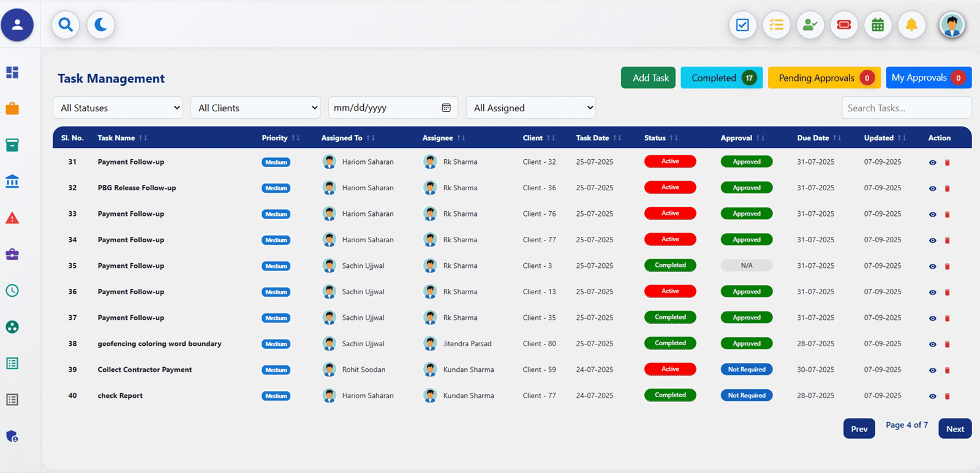Open the calendar icon in top toolbar
Screen dimensions: 980x473
point(878,25)
